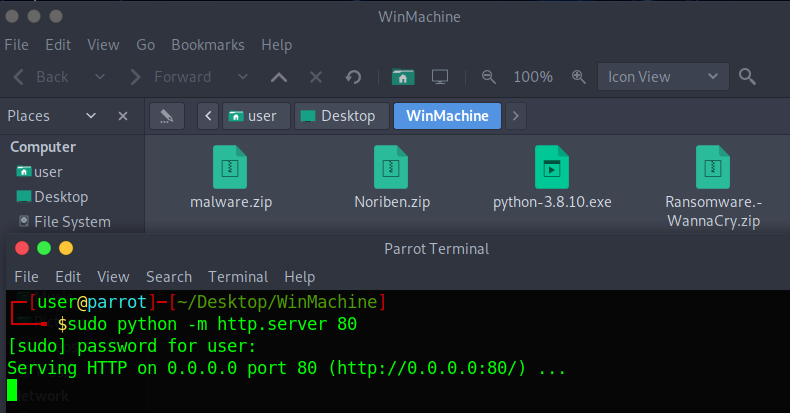Click the Desktop breadcrumb button

coord(338,116)
